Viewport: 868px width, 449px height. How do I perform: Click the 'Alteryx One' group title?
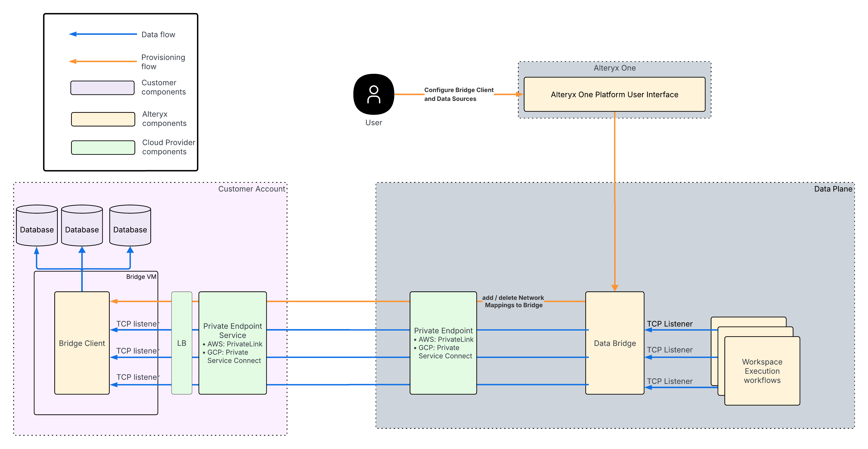[615, 68]
